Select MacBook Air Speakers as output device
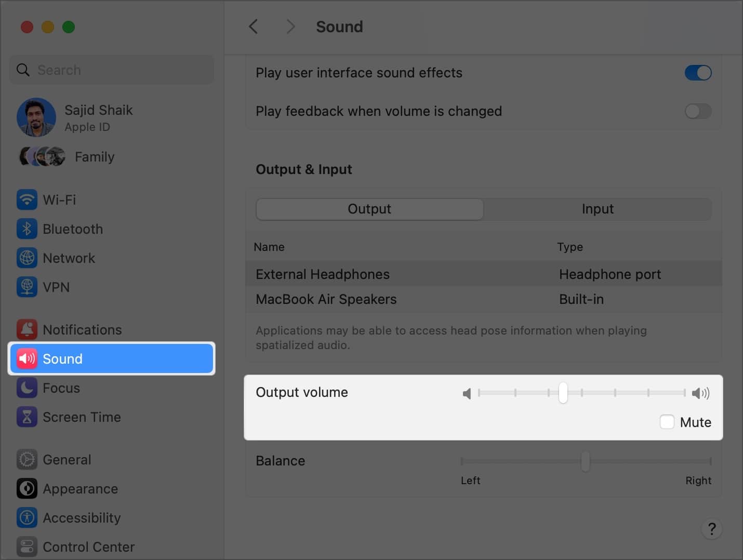Screen dimensions: 743x560 [x=326, y=299]
